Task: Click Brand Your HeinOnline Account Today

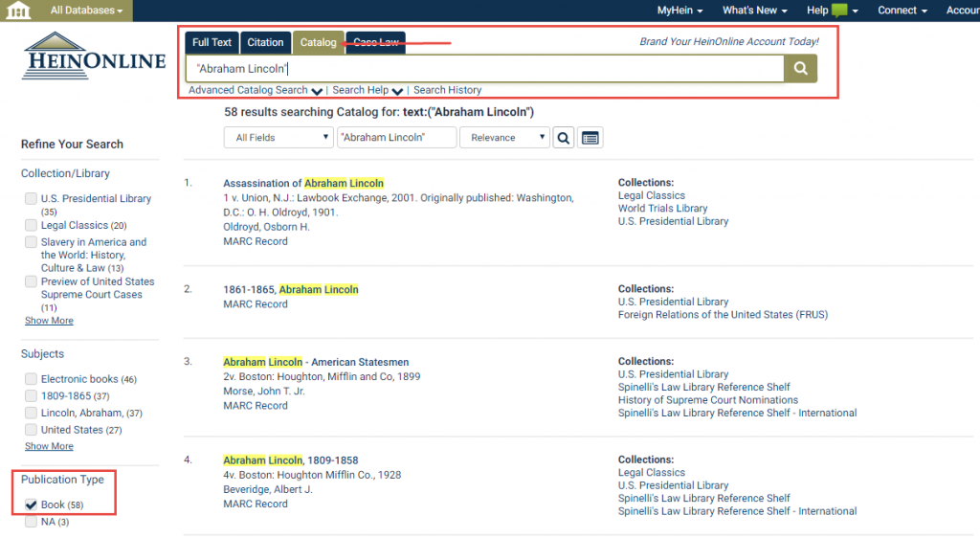Action: [x=728, y=41]
